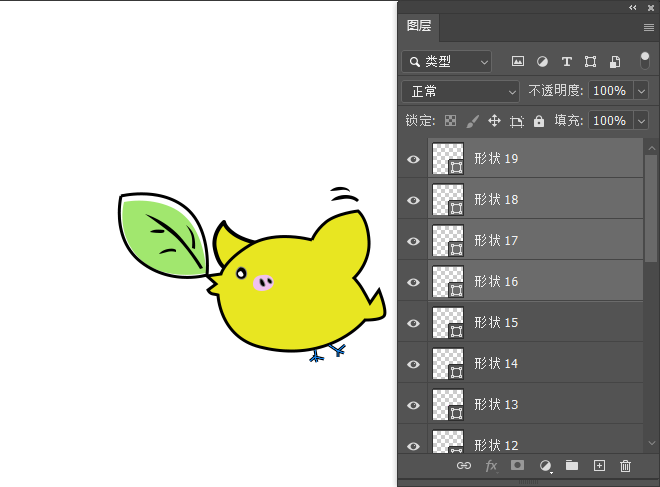Screen dimensions: 660x487
Task: Click the shape layer filter icon
Action: point(590,61)
